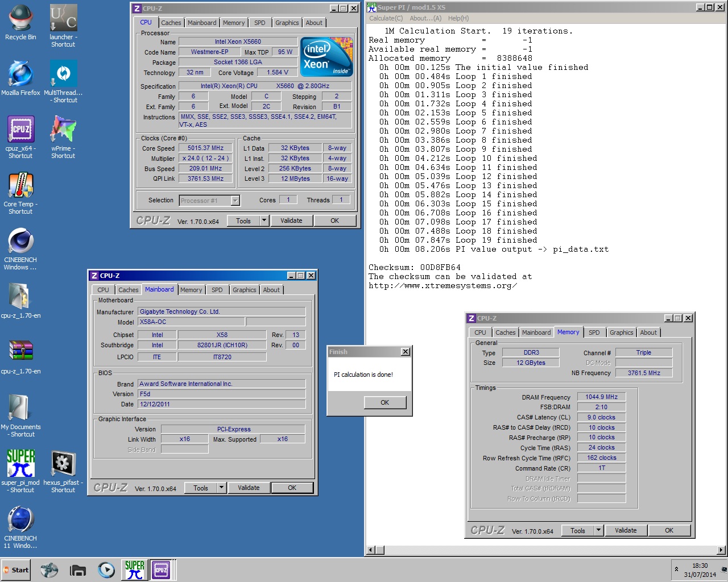The height and width of the screenshot is (582, 728).
Task: Click OK in CPU tab CPU-Z window
Action: [335, 221]
